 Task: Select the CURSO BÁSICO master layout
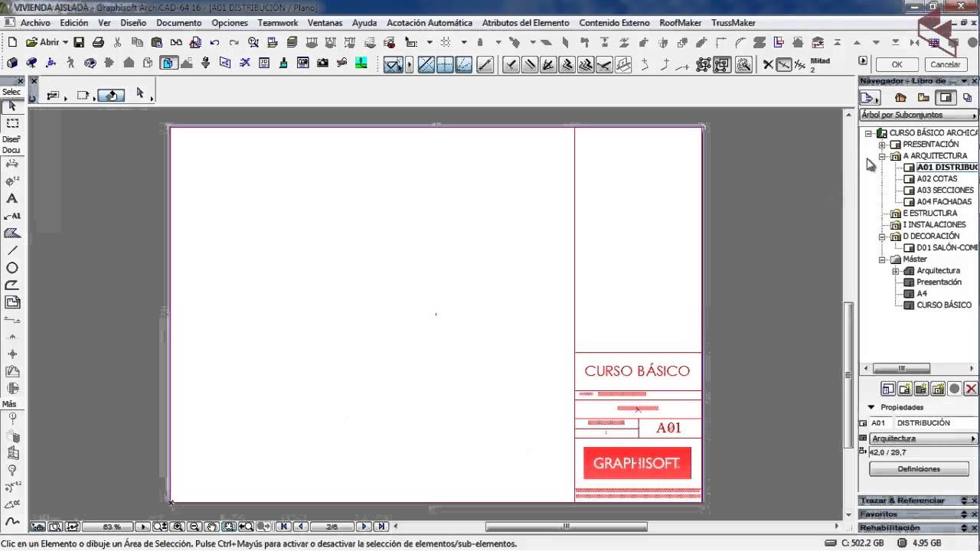(944, 305)
